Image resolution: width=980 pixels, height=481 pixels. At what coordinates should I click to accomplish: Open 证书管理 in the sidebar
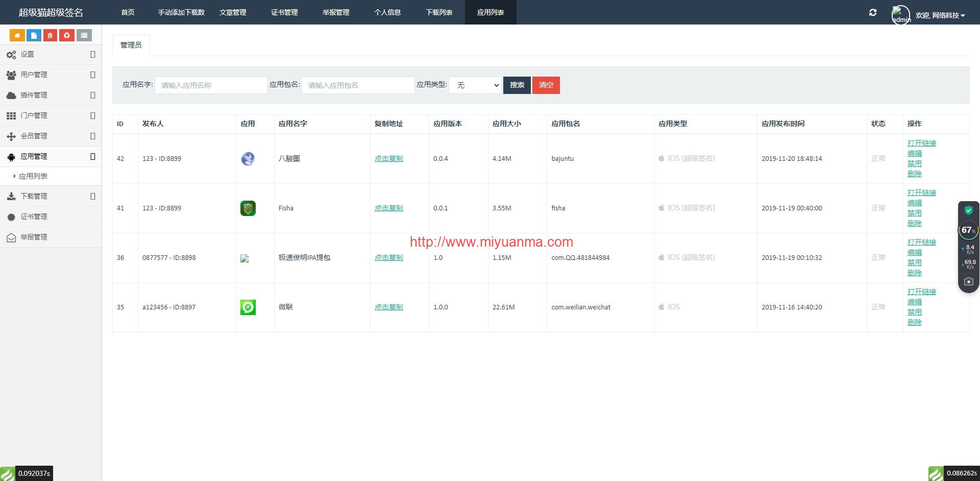pos(51,217)
